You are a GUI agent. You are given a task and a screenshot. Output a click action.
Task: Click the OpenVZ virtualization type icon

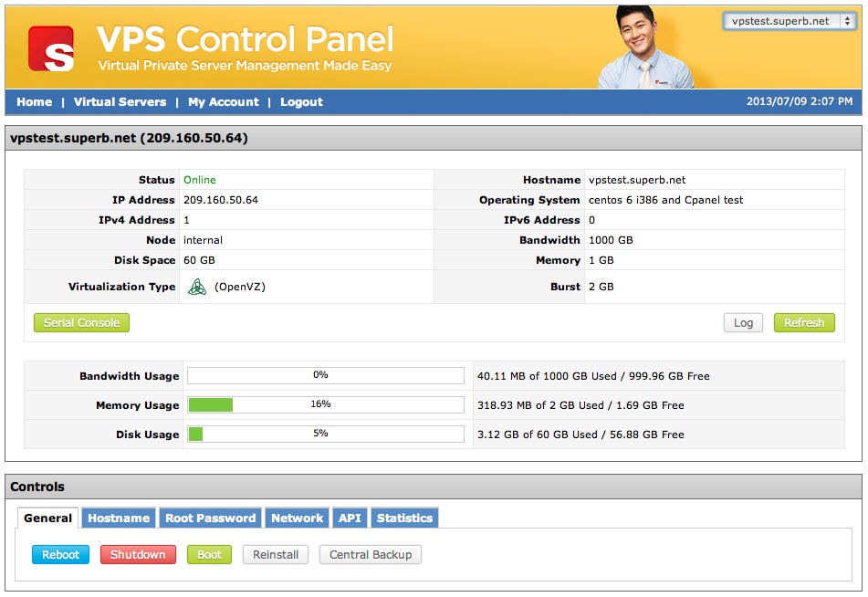pos(196,287)
